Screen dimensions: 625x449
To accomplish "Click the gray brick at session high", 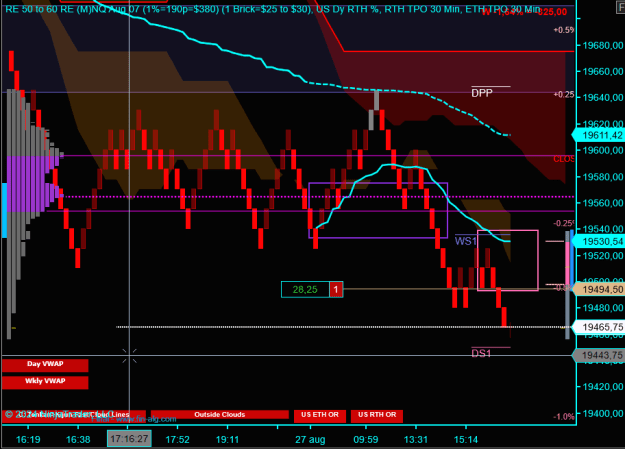I will point(376,100).
